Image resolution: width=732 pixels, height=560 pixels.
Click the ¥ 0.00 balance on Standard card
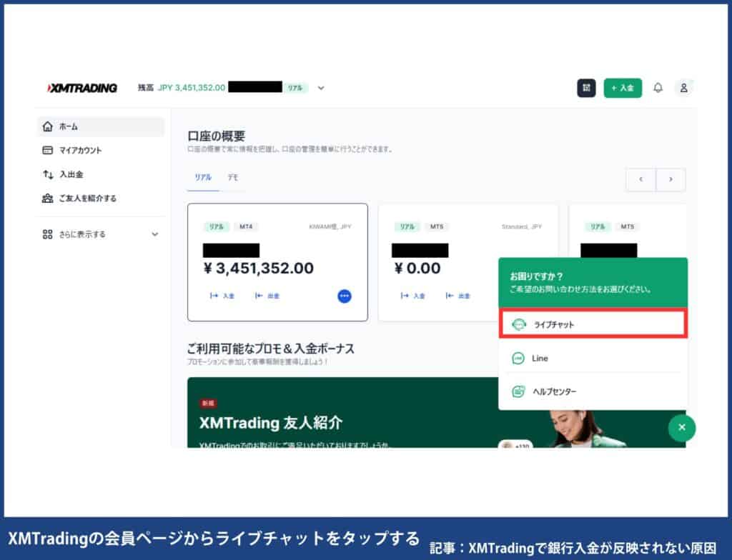coord(417,269)
